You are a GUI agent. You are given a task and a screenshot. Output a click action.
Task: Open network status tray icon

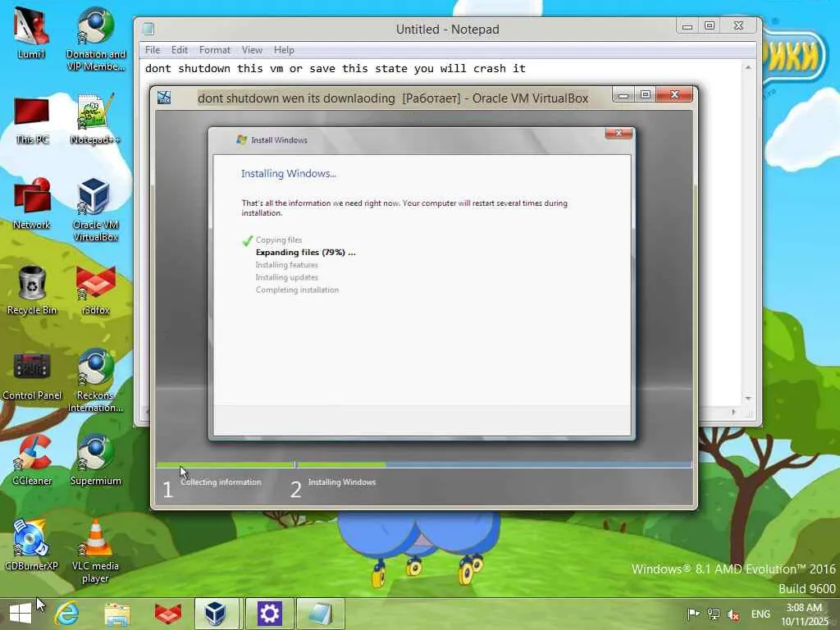(713, 614)
